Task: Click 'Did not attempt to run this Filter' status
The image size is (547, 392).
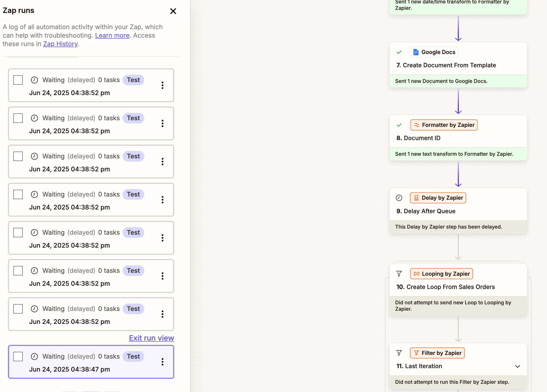Action: tap(452, 382)
